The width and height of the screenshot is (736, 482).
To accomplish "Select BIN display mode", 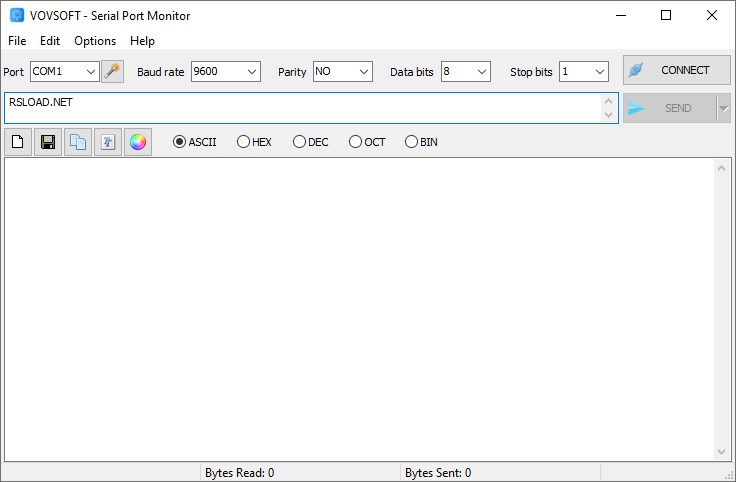I will point(421,142).
